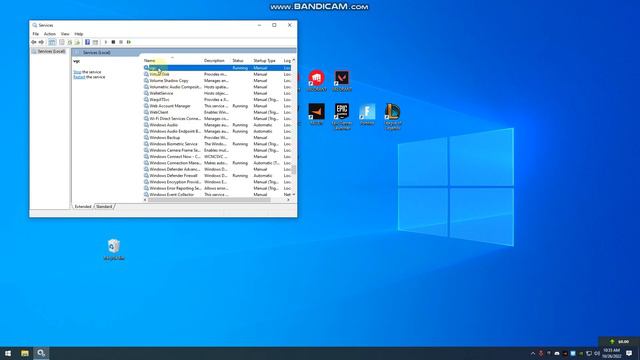Open the taskbar notification center icon

point(629,353)
